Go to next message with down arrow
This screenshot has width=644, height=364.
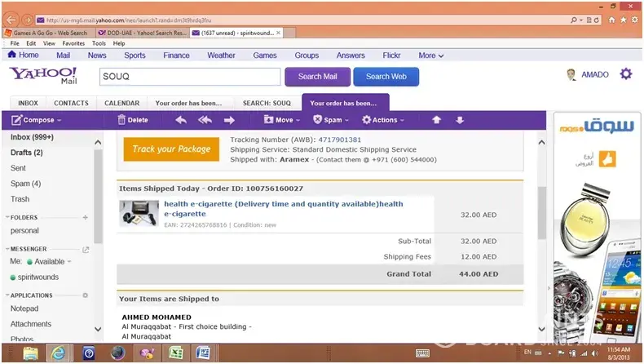[460, 120]
